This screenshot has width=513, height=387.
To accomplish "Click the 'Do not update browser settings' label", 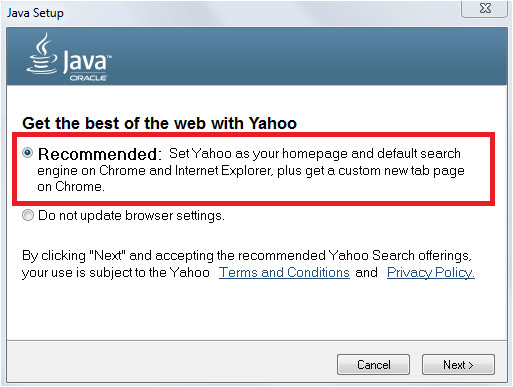I will click(132, 216).
